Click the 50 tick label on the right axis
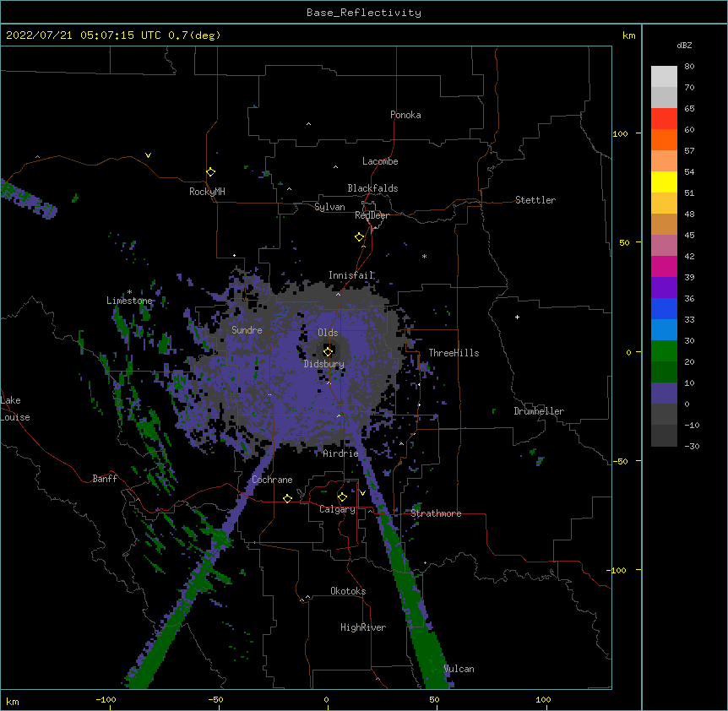The image size is (728, 711). pos(624,242)
